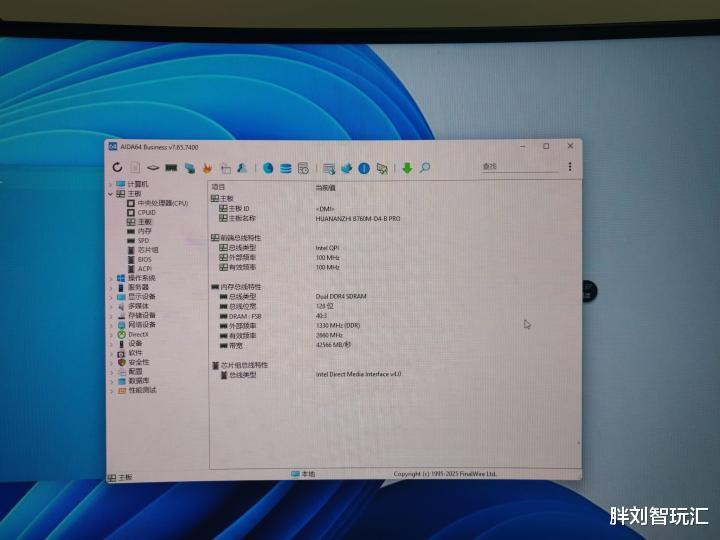The height and width of the screenshot is (540, 720).
Task: Select 芯片组 in the tree
Action: 148,250
